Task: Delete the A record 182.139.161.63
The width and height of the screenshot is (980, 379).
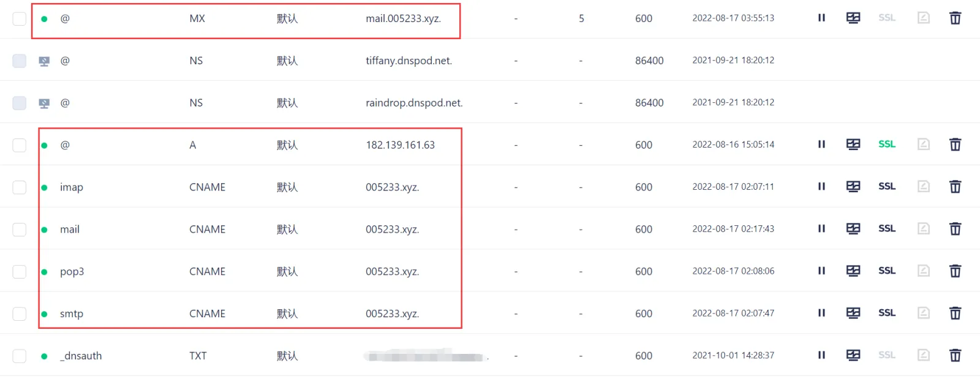Action: coord(955,144)
